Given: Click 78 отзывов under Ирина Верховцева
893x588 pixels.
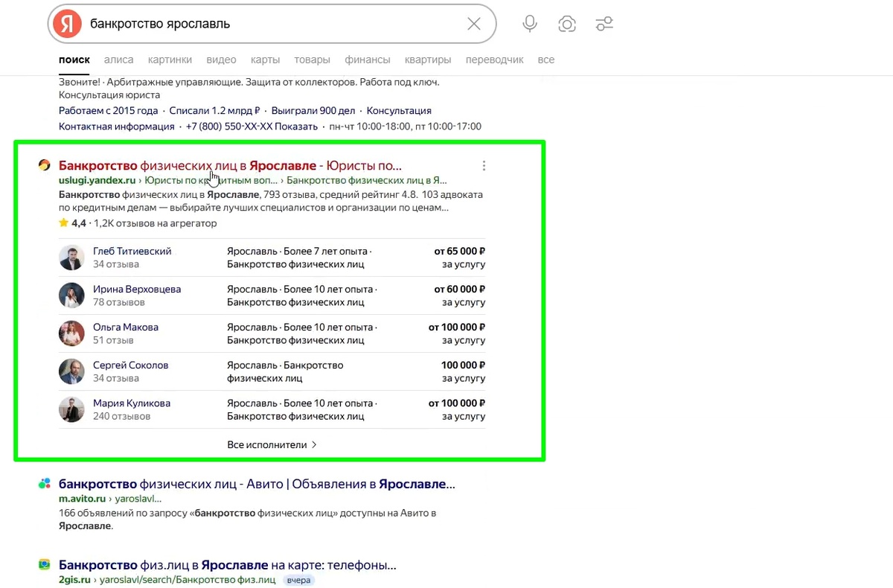Looking at the screenshot, I should point(119,302).
